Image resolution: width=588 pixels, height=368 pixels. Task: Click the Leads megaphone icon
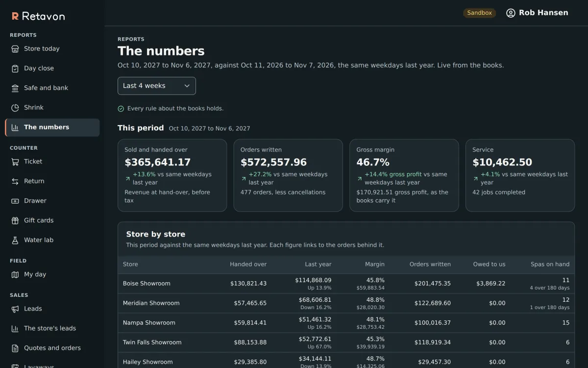coord(15,309)
